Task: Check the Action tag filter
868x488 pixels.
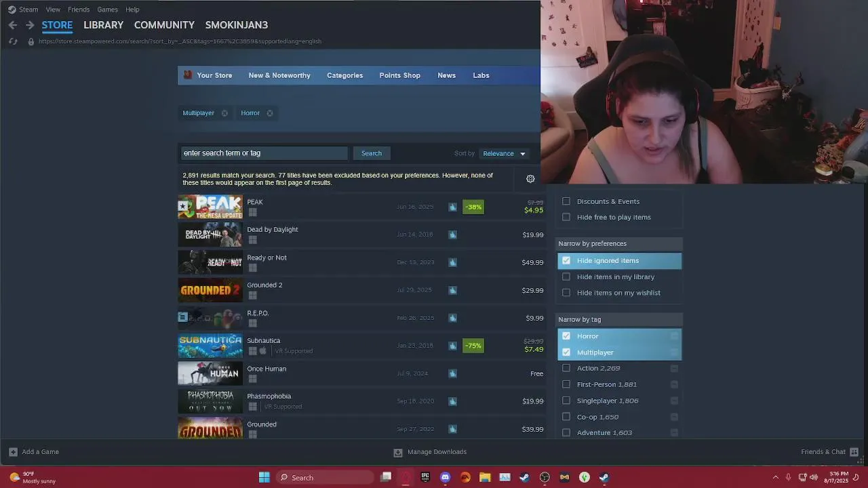Action: (566, 368)
